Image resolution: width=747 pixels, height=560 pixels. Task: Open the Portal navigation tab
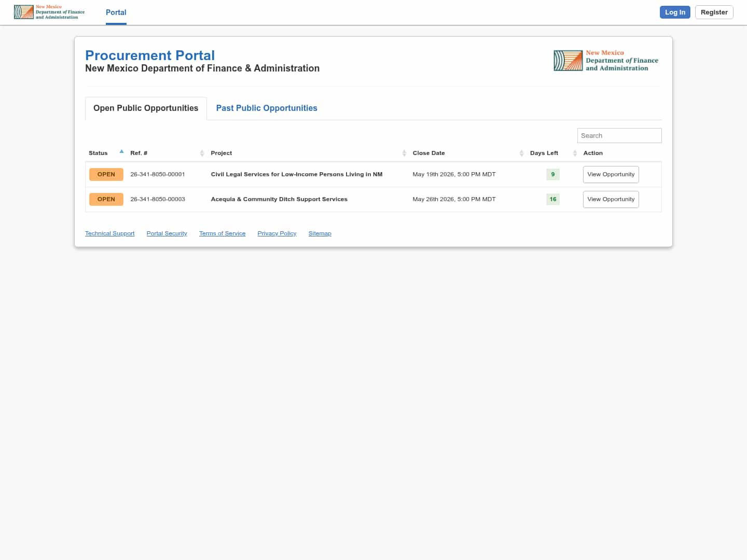[116, 12]
